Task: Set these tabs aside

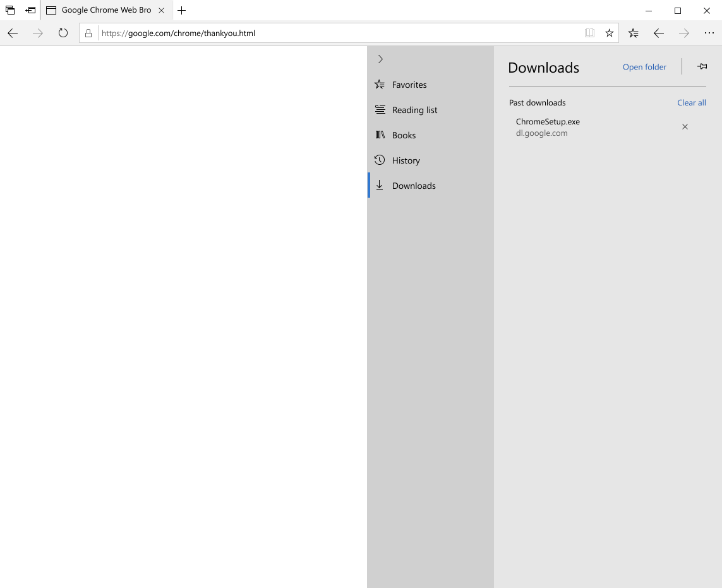Action: (30, 11)
